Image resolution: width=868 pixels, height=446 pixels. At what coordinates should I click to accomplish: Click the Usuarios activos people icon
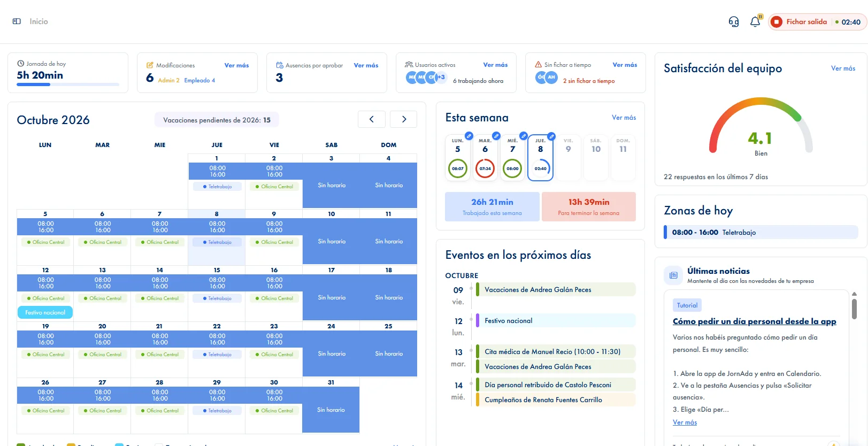click(409, 65)
